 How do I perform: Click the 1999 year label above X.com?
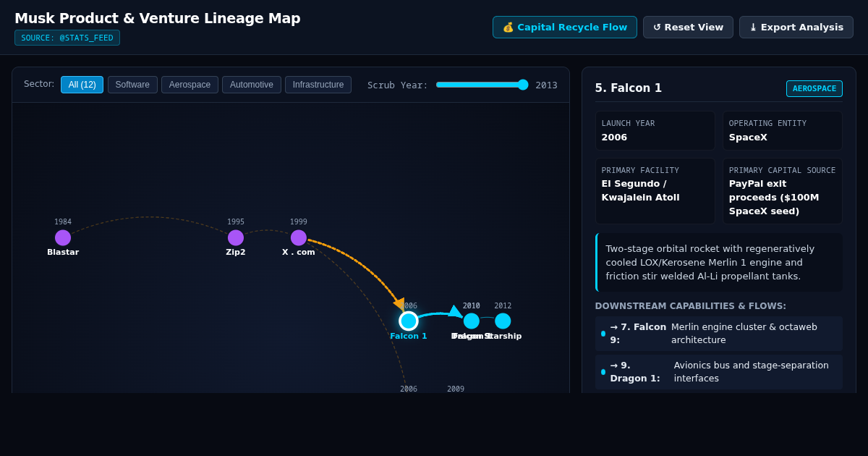(x=299, y=222)
